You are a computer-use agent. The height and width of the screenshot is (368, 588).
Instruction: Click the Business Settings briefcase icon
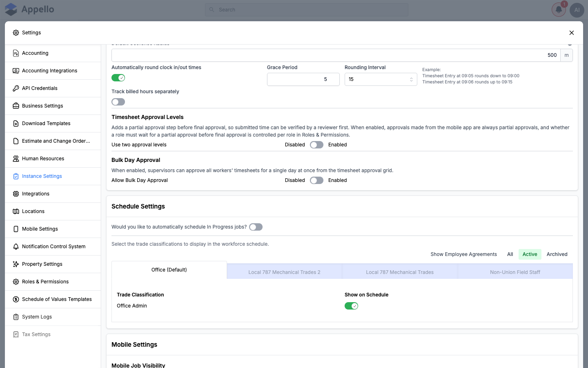(x=16, y=106)
